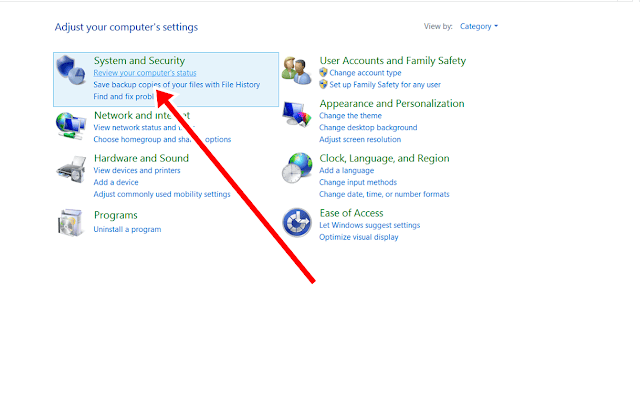Screen dimensions: 640x420
Task: Open the Programs heading
Action: point(116,215)
